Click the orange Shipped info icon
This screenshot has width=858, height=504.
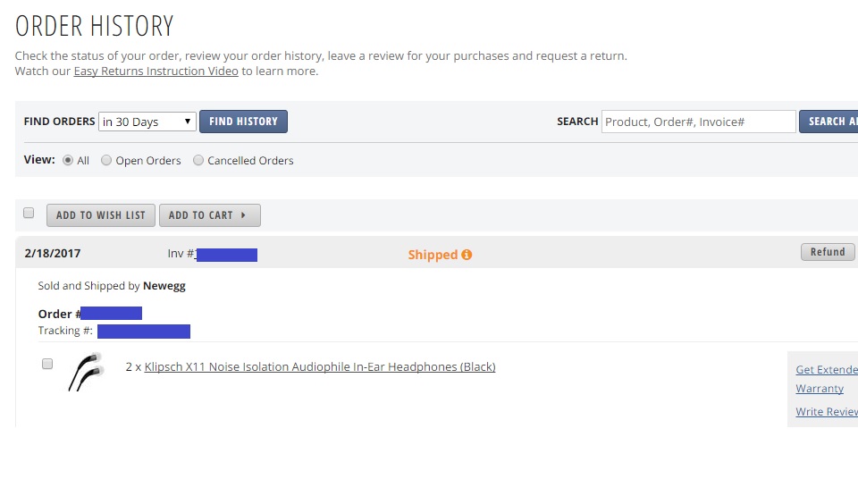(467, 255)
